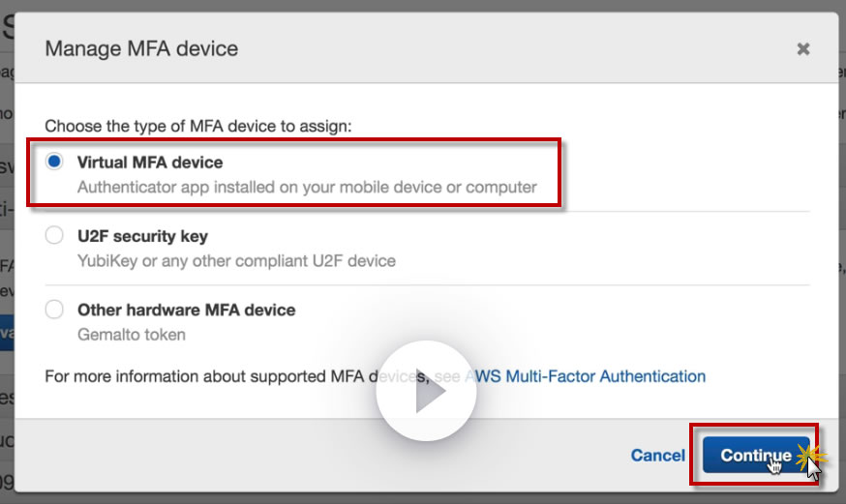The height and width of the screenshot is (504, 846).
Task: Choose the U2F security key radio button
Action: (x=55, y=236)
